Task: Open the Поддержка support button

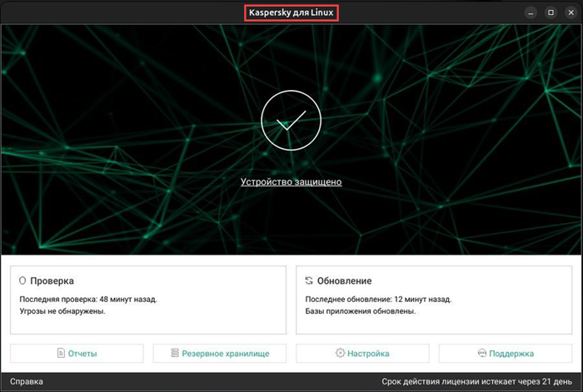Action: pos(506,353)
